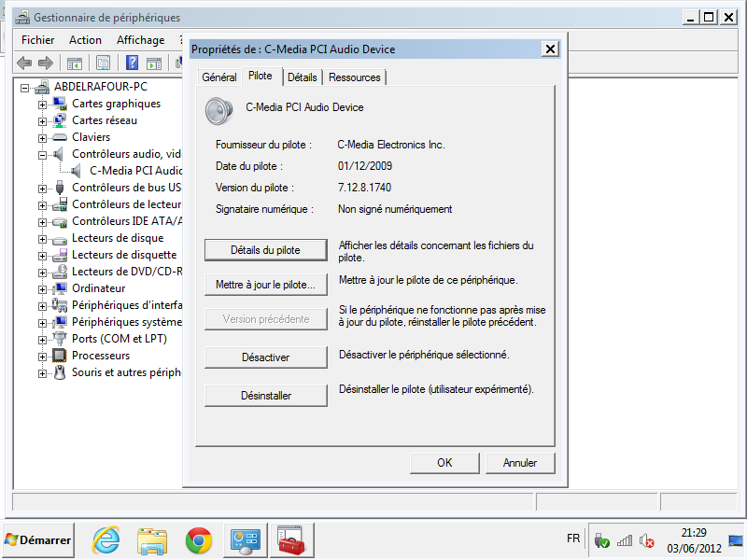Select the Ordinateur tree item
This screenshot has width=747, height=560.
coord(99,288)
